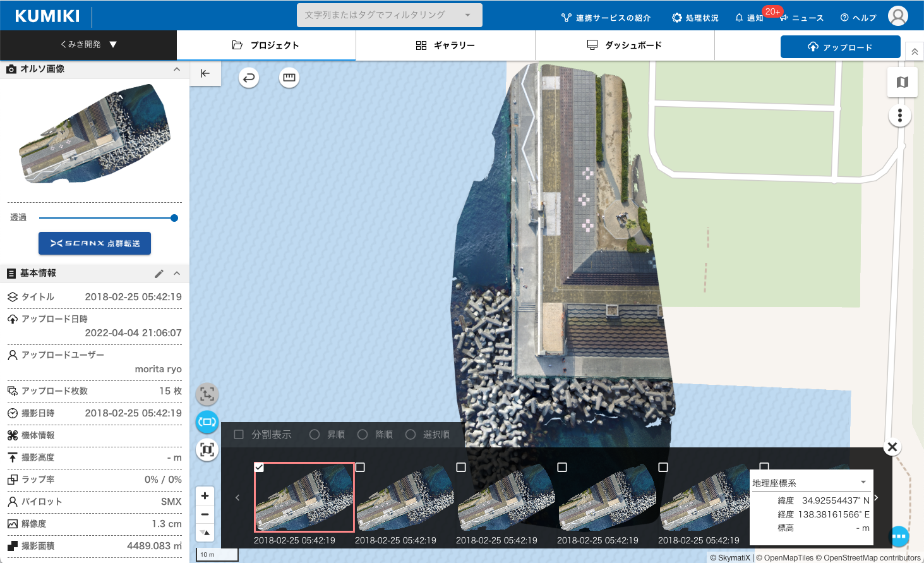Open the くみき開発 organization dropdown
Image resolution: width=924 pixels, height=563 pixels.
coord(88,45)
